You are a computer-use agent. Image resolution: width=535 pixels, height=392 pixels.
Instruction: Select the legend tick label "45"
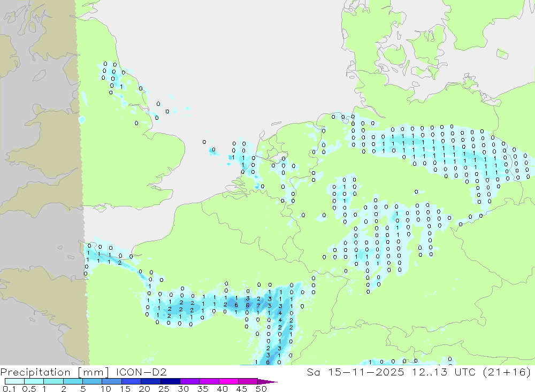pyautogui.click(x=242, y=389)
